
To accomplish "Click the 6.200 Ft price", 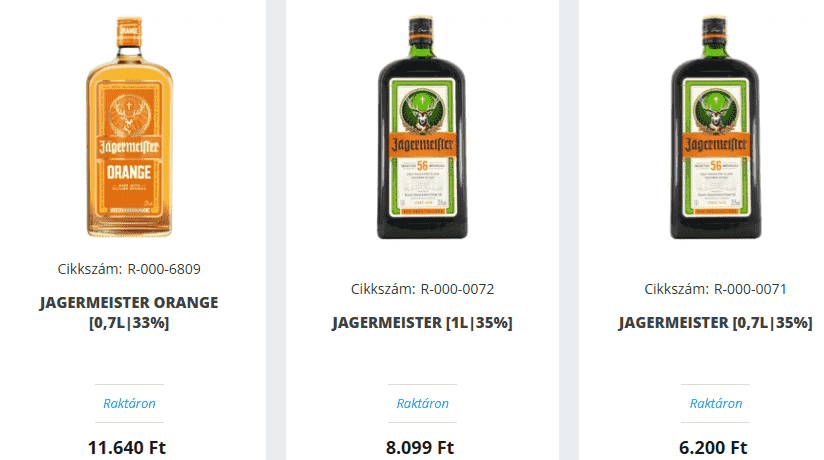I will click(x=713, y=447).
